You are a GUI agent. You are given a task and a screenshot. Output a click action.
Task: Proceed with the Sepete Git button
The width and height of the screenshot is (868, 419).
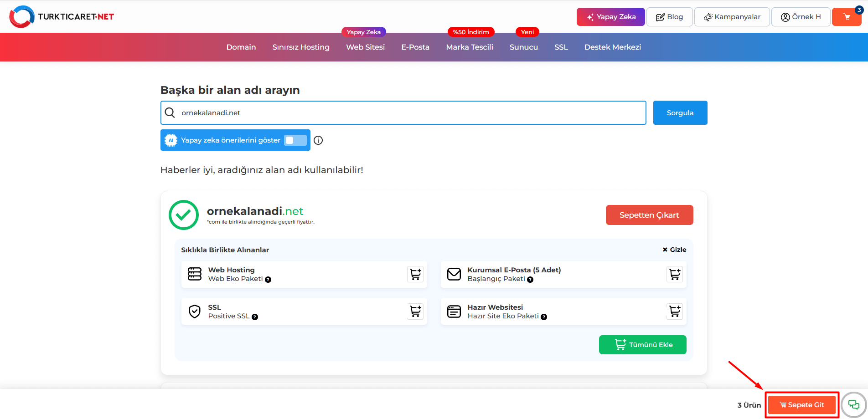[801, 405]
